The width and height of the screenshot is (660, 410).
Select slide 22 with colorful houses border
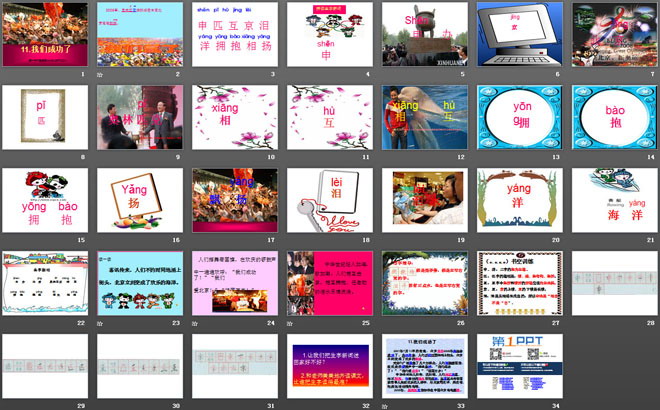45,283
